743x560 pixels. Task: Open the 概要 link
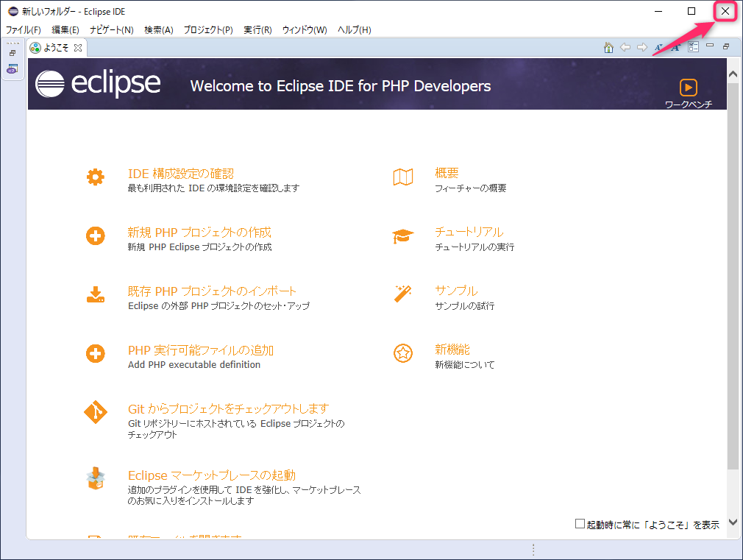point(447,173)
